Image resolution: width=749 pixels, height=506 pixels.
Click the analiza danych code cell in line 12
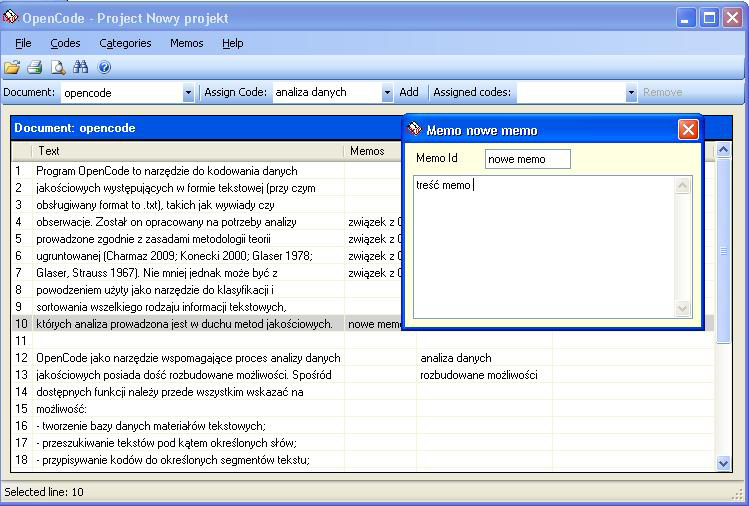(x=484, y=358)
